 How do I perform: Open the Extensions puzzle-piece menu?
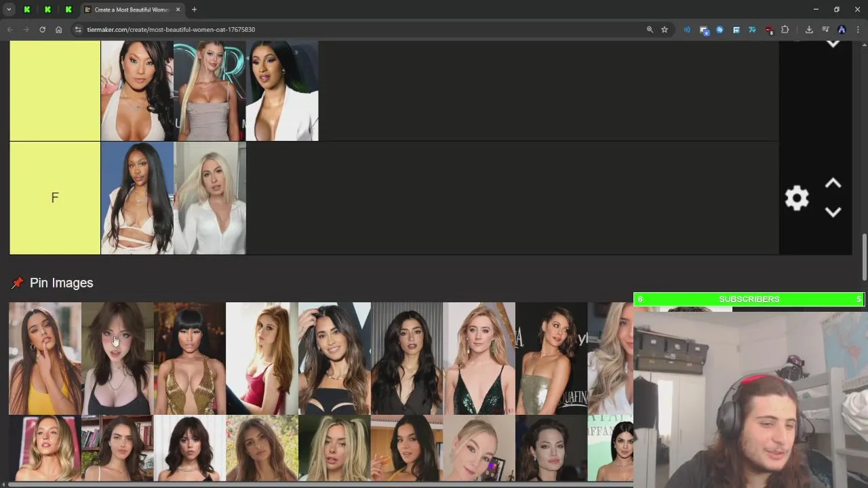(x=785, y=30)
